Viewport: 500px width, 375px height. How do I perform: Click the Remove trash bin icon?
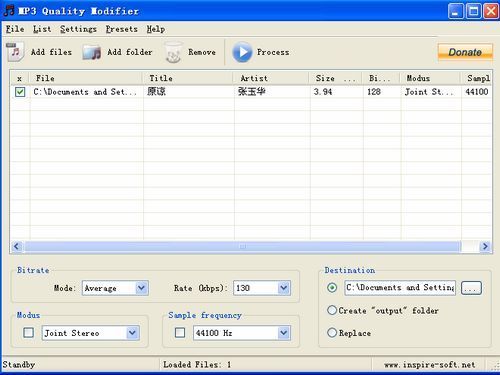click(173, 52)
